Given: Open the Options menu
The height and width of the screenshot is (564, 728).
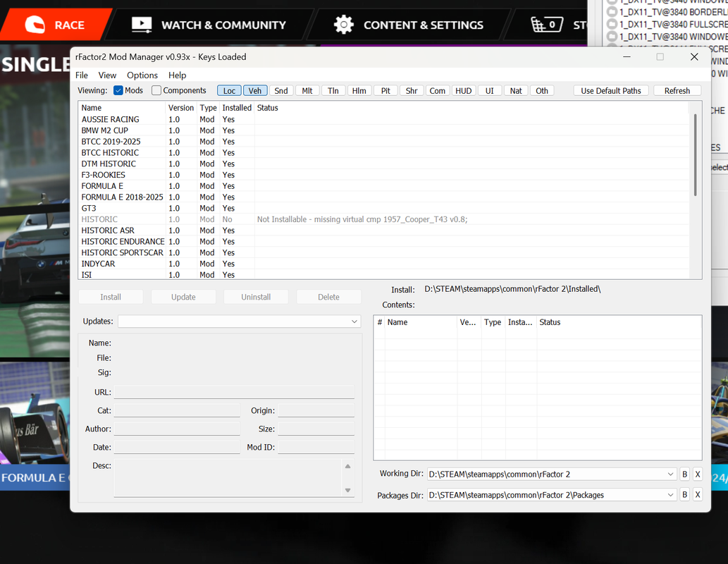Looking at the screenshot, I should [142, 75].
